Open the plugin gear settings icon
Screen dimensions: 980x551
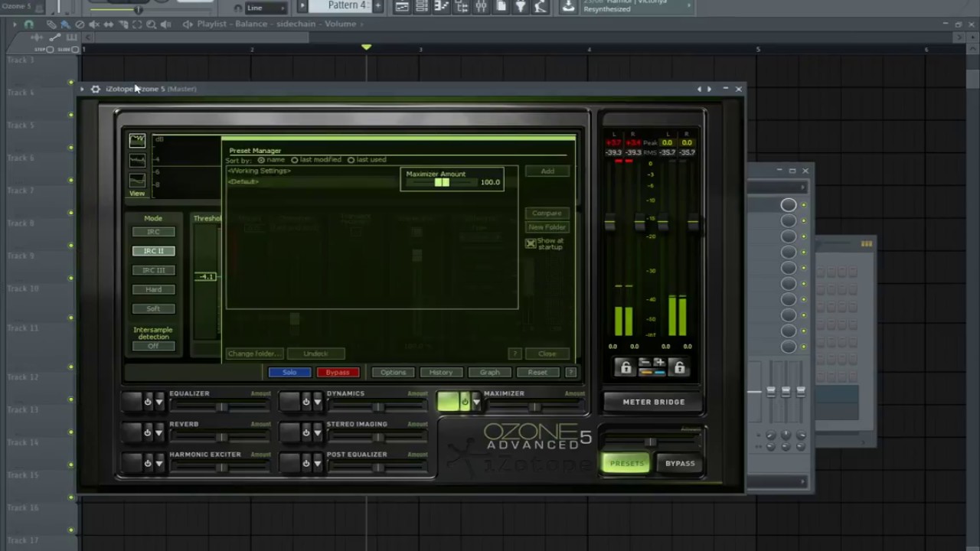(96, 89)
